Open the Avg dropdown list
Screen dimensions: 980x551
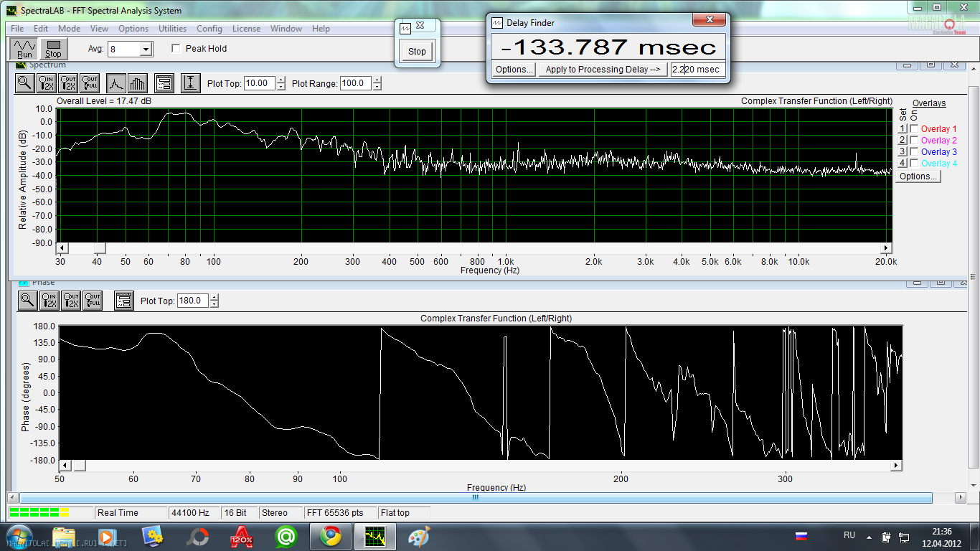click(146, 50)
